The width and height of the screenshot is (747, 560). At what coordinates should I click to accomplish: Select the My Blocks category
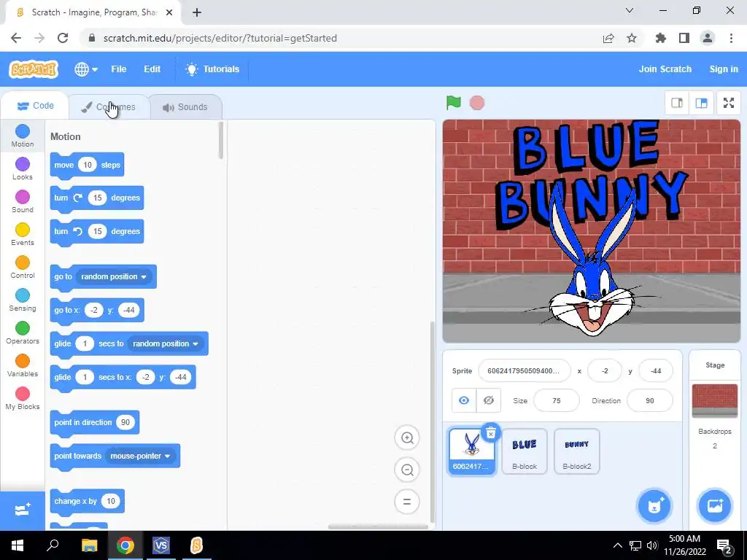(23, 399)
